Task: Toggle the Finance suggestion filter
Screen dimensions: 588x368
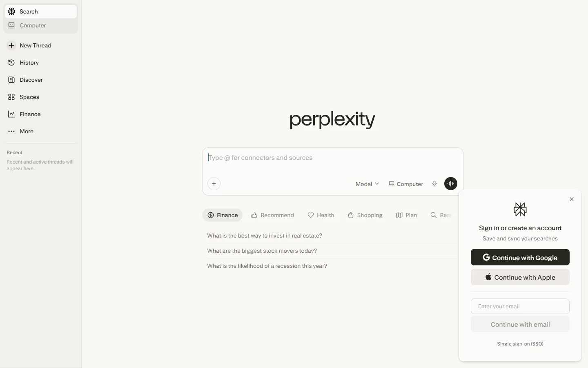Action: point(222,215)
